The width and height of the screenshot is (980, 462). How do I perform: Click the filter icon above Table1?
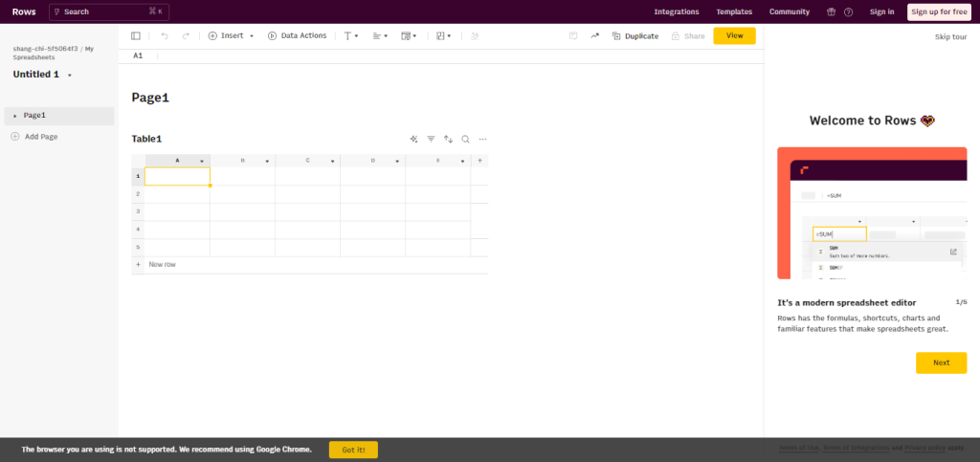click(431, 140)
